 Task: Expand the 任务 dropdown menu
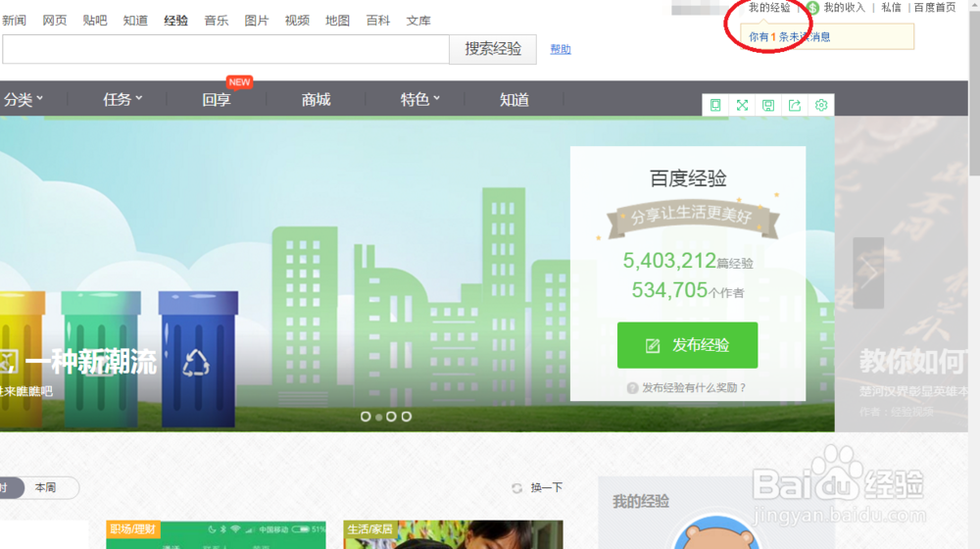[x=122, y=99]
